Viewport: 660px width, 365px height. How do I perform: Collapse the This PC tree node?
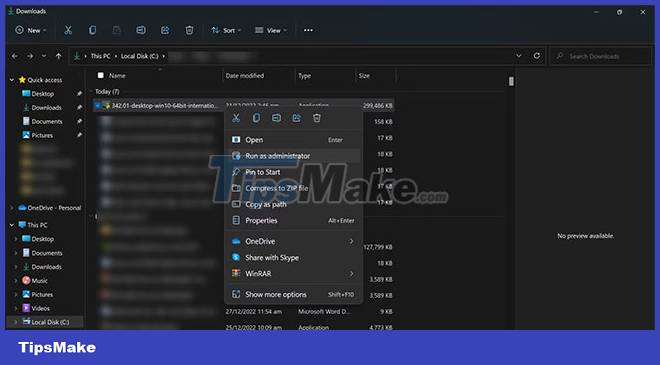tap(12, 225)
